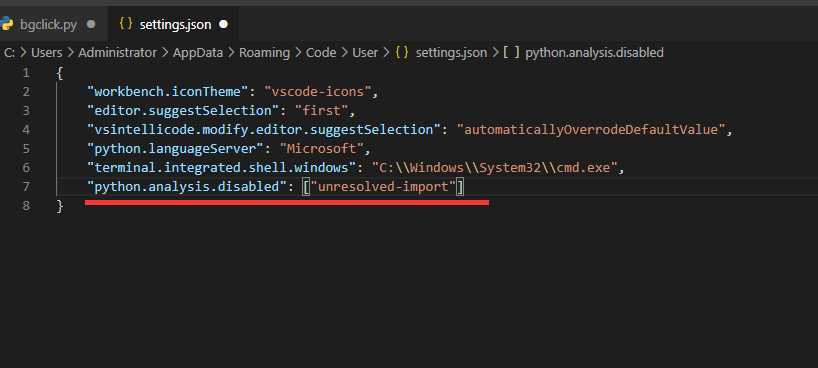Screen dimensions: 818x368
Task: Open the User breadcrumb segment
Action: (x=365, y=53)
